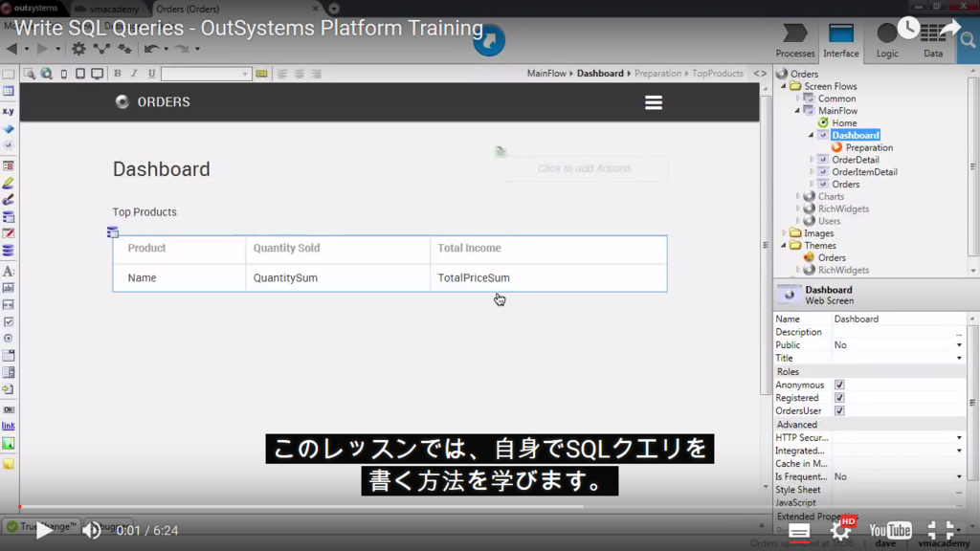Image resolution: width=980 pixels, height=551 pixels.
Task: Uncheck the OrdersUser role checkbox
Action: (x=839, y=410)
